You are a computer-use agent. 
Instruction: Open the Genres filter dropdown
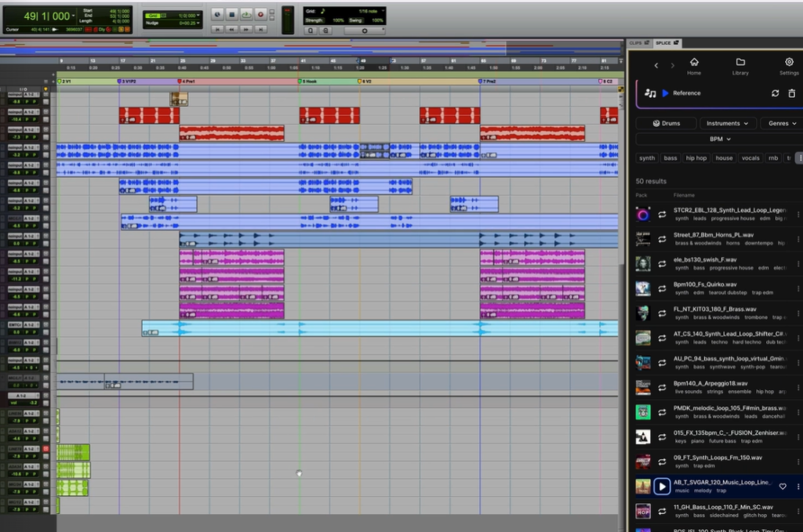tap(782, 123)
